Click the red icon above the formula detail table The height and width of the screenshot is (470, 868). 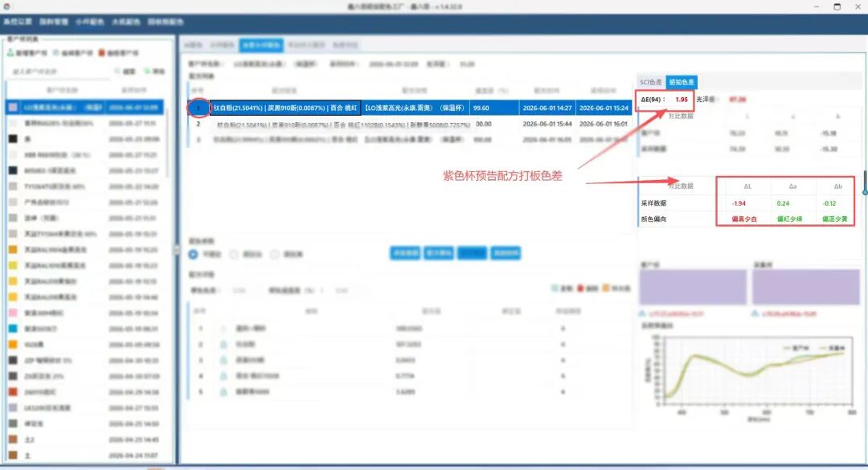tap(581, 288)
